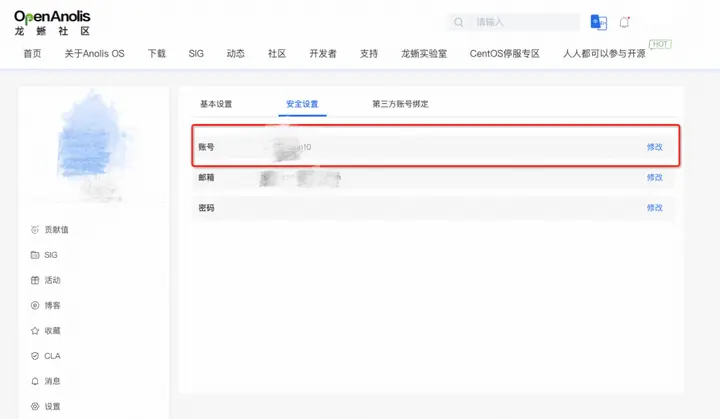Viewport: 720px width, 419px height.
Task: Open the notification bell icon
Action: [x=624, y=22]
